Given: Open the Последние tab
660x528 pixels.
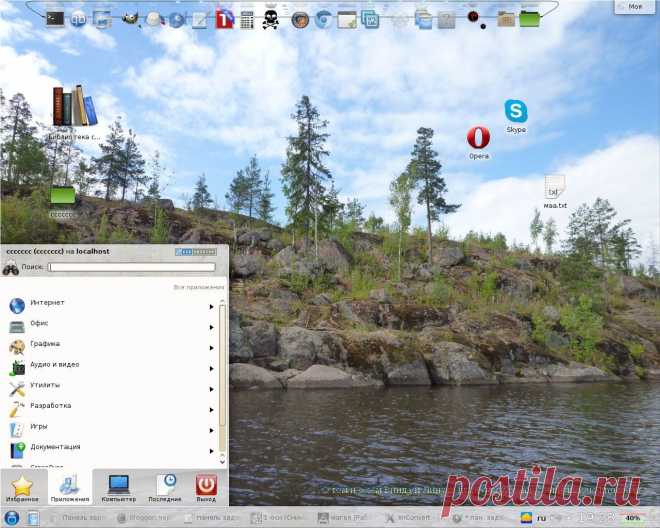Looking at the screenshot, I should [x=165, y=487].
